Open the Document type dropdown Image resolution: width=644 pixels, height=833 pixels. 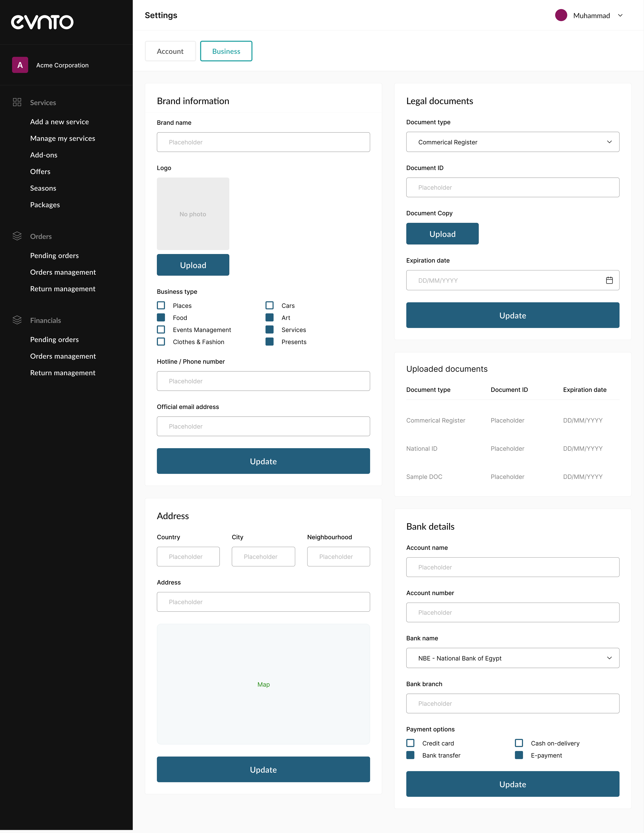click(513, 142)
